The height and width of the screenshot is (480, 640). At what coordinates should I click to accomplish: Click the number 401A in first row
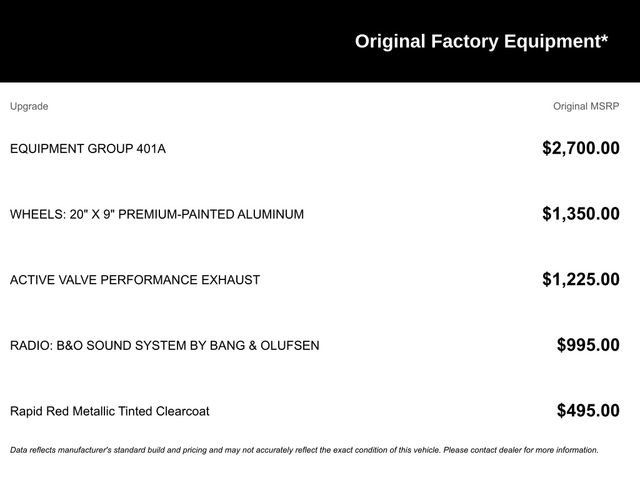tap(151, 149)
